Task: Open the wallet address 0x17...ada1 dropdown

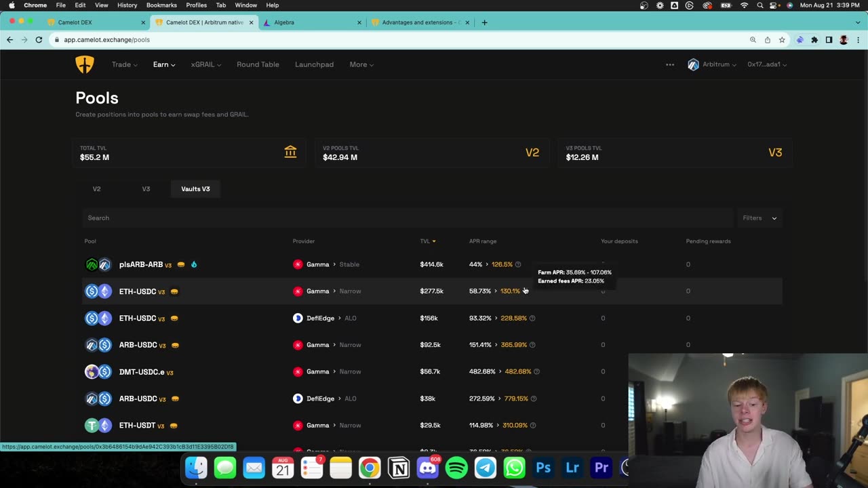Action: (x=768, y=64)
